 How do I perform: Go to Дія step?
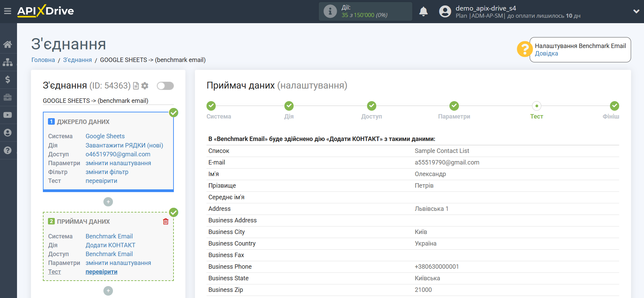click(289, 106)
